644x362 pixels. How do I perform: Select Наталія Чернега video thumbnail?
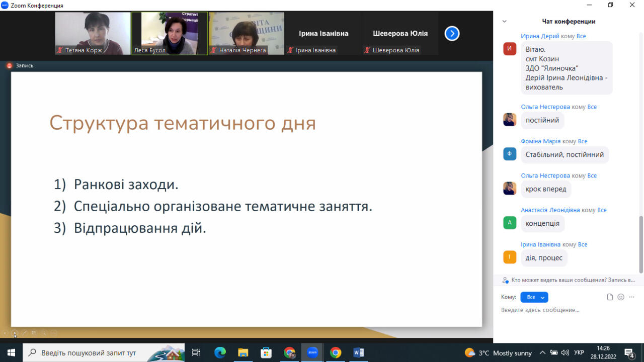tap(247, 33)
